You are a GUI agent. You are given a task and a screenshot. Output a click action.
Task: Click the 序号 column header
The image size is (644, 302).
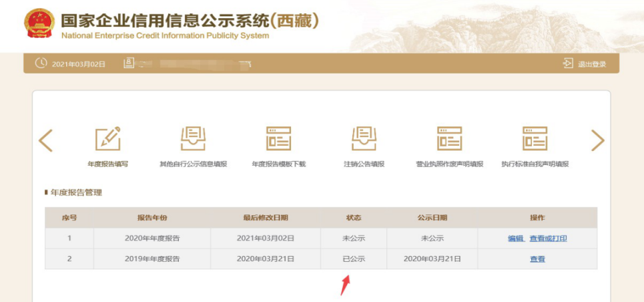click(69, 218)
